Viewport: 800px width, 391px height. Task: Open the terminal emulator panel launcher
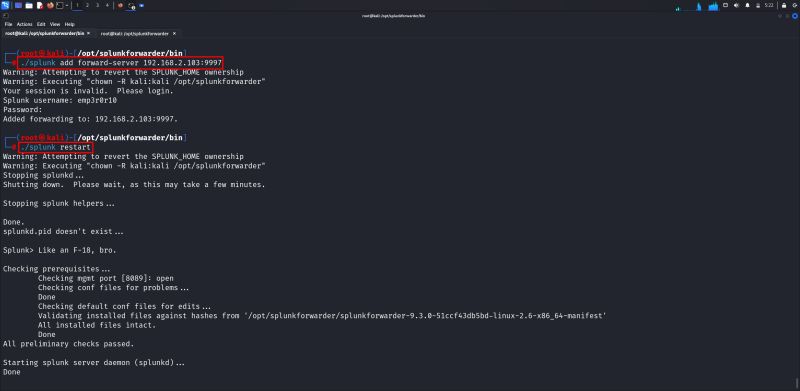[x=60, y=6]
